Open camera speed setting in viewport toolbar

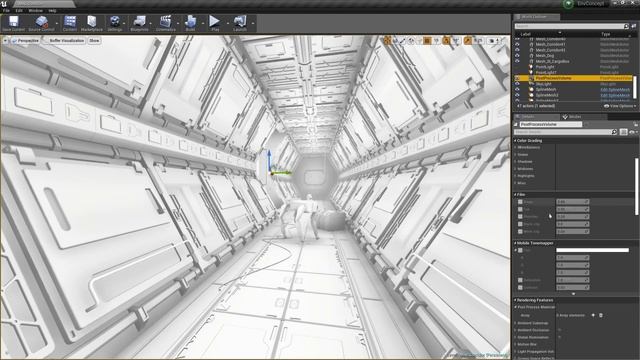click(x=493, y=40)
